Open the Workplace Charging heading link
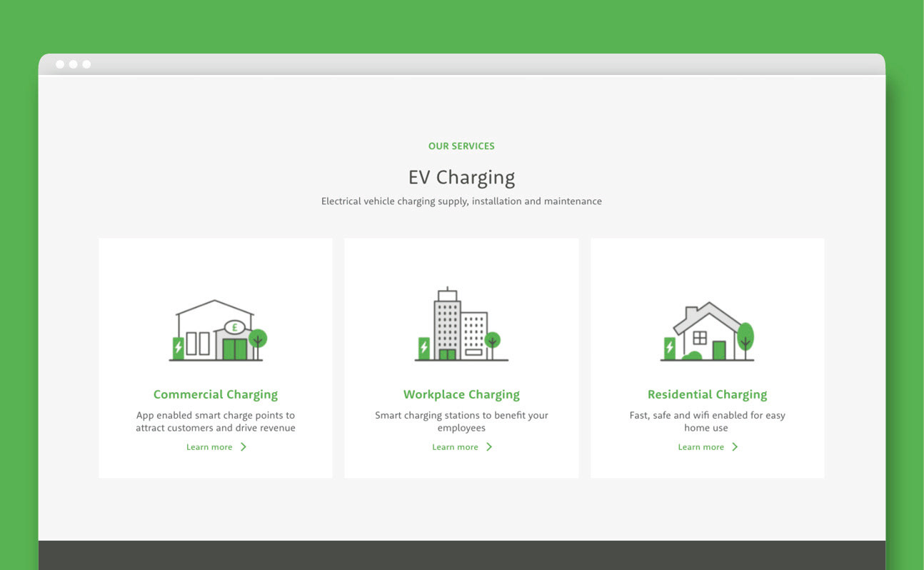 pyautogui.click(x=461, y=394)
